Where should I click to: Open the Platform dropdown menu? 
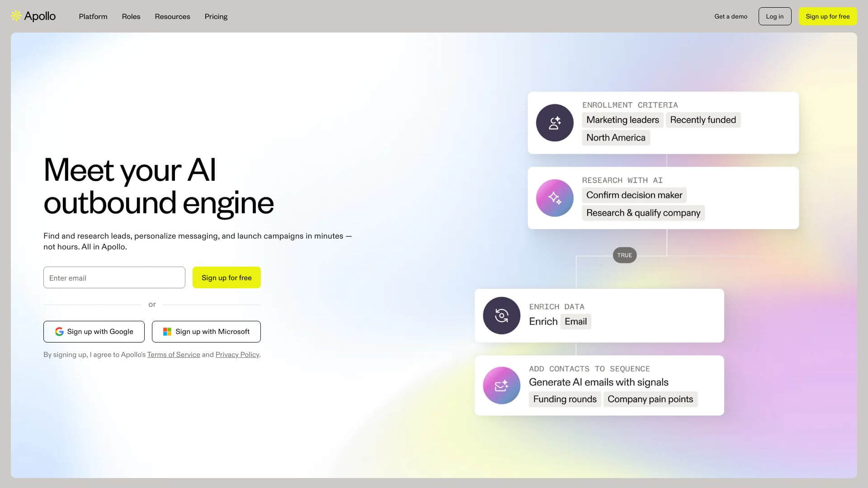(x=93, y=16)
